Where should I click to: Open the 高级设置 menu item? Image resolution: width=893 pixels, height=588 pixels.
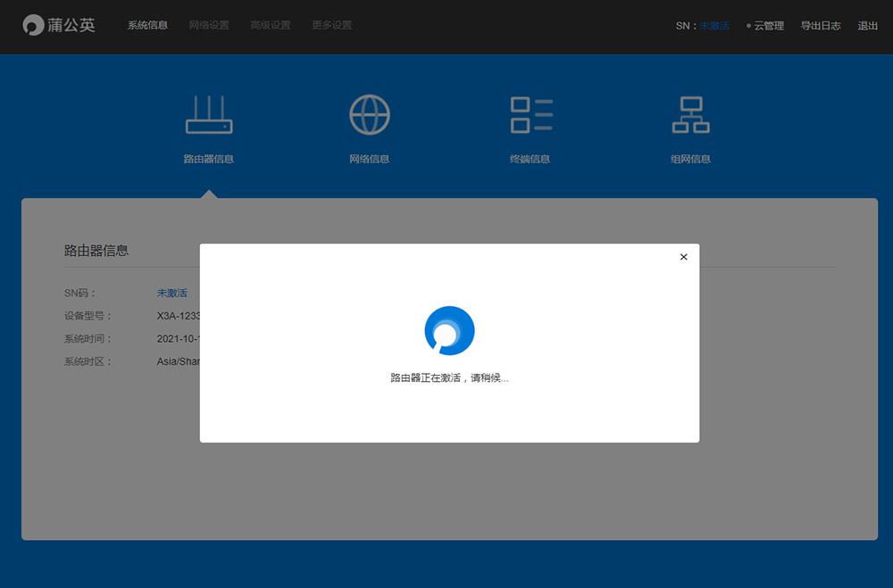(x=271, y=25)
